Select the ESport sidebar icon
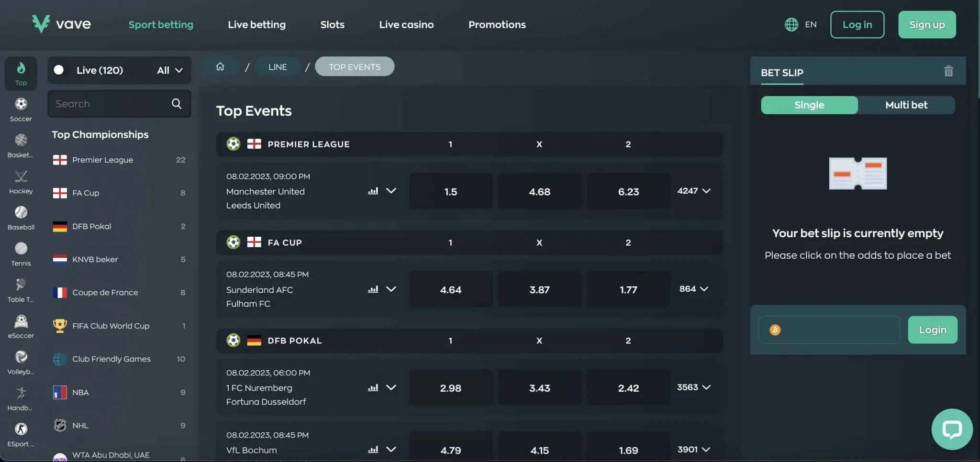Screen dimensions: 980x462 click(21, 429)
